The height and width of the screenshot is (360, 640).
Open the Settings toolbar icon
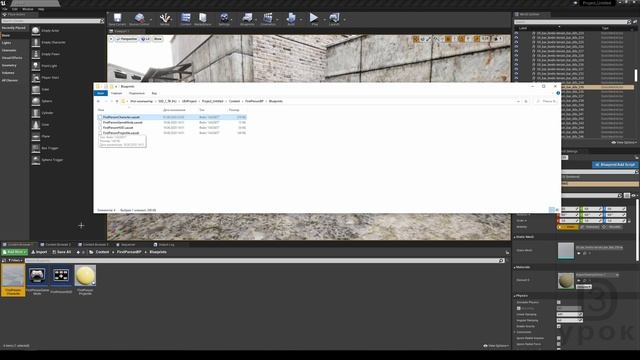224,19
